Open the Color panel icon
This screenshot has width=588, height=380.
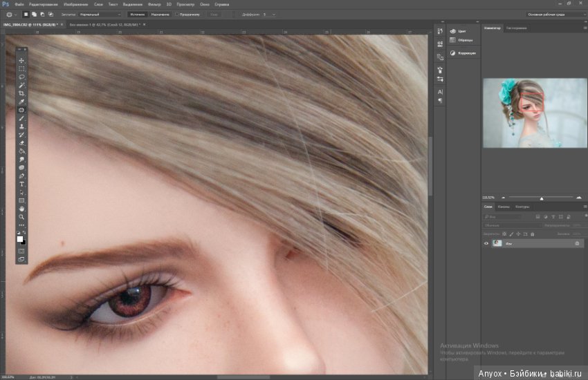click(x=453, y=31)
